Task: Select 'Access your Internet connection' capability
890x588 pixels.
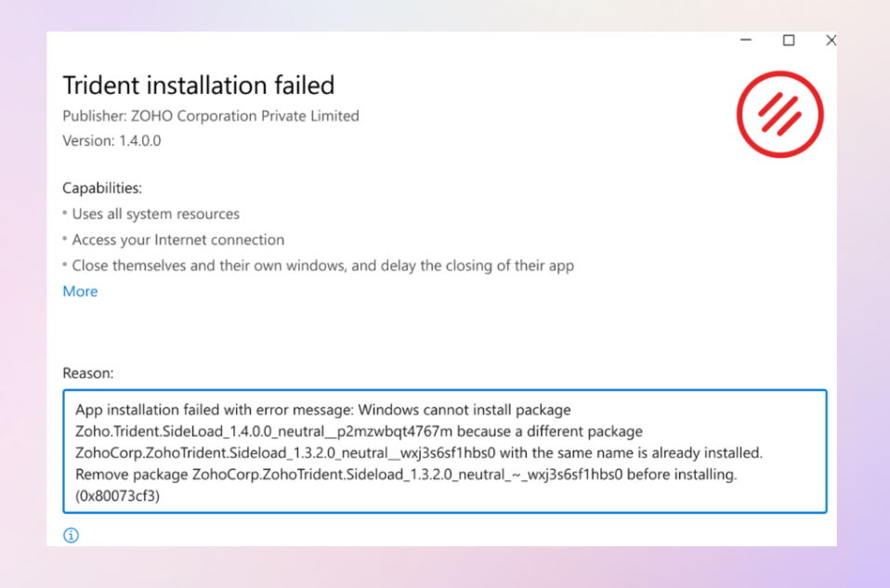Action: click(177, 241)
